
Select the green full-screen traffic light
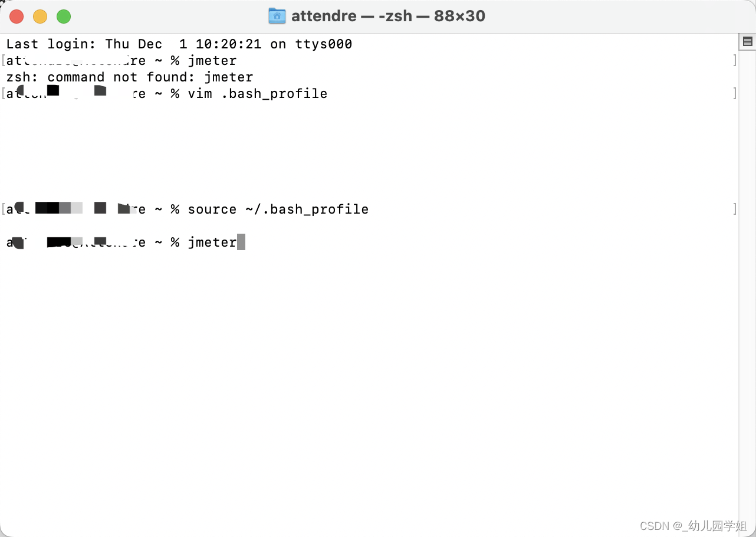[x=63, y=17]
